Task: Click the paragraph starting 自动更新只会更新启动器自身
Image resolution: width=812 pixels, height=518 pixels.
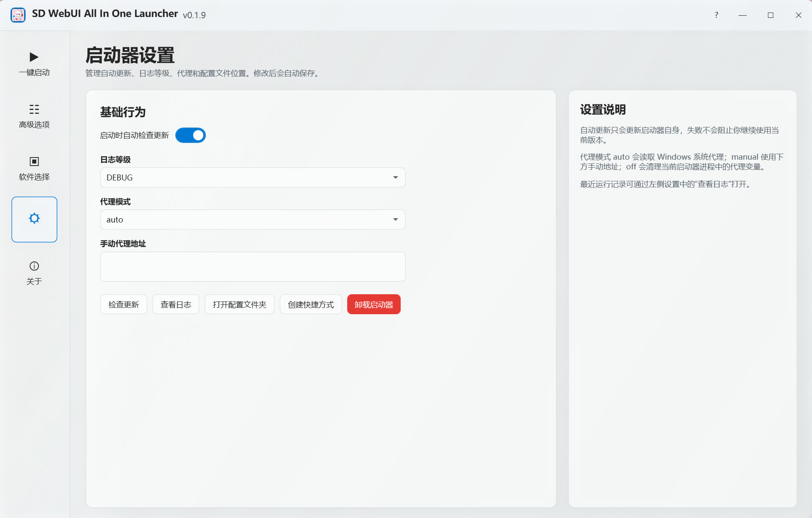Action: [x=680, y=135]
